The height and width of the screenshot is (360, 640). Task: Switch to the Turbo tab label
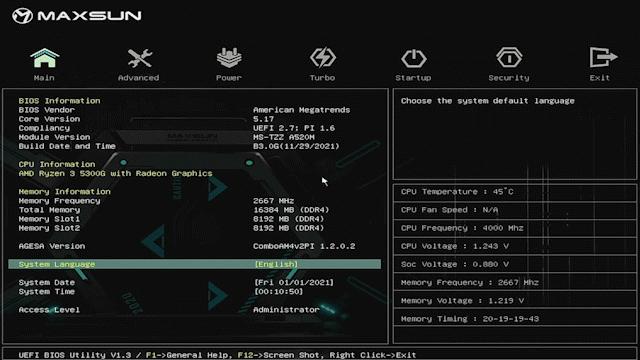coord(322,78)
